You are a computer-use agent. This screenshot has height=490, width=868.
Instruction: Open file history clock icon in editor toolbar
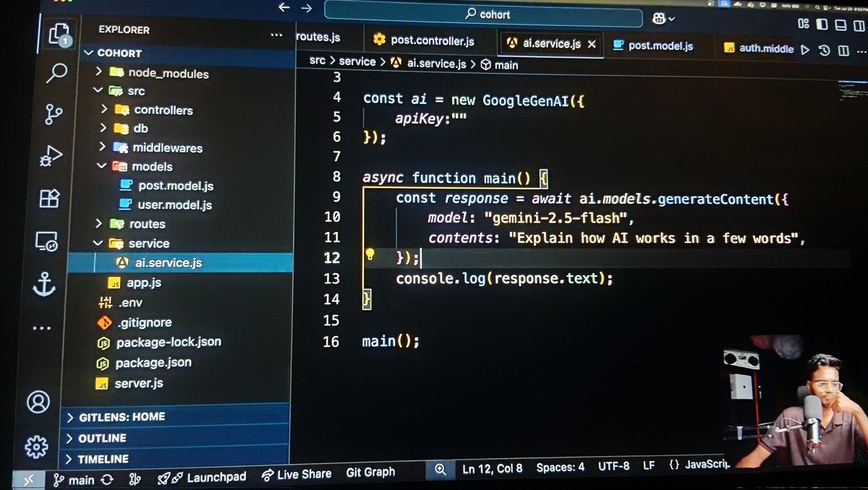tap(824, 50)
